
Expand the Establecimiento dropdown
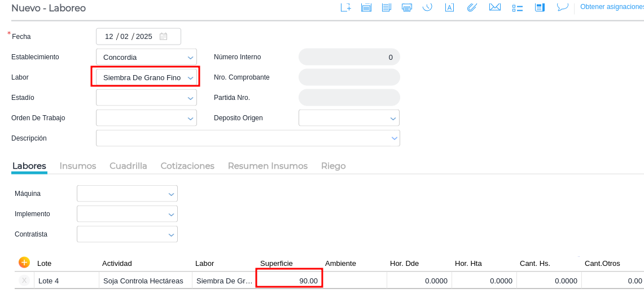point(191,57)
